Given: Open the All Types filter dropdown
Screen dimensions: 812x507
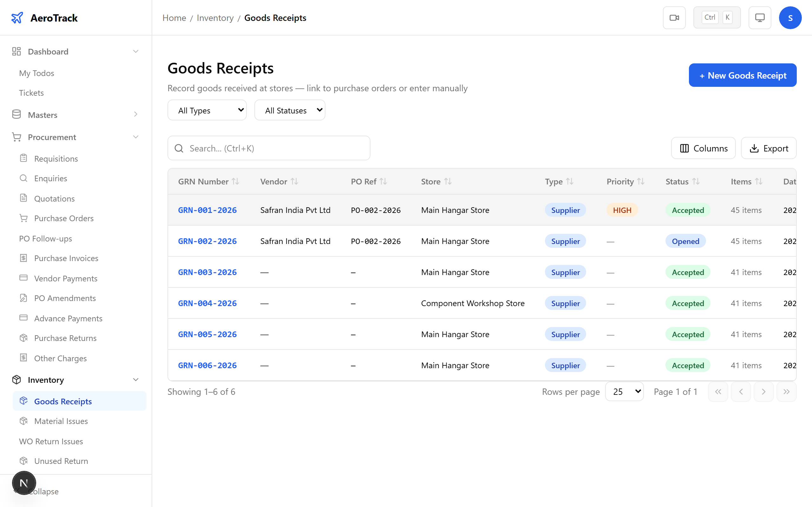Looking at the screenshot, I should [x=207, y=110].
